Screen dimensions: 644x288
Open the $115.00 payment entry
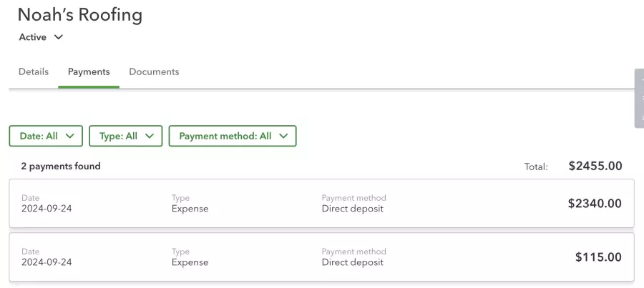pos(321,257)
